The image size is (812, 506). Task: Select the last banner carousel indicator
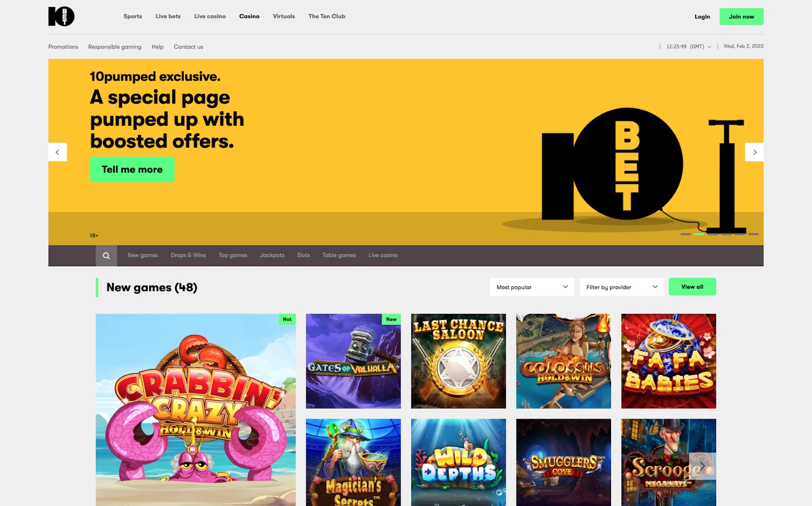(x=753, y=234)
